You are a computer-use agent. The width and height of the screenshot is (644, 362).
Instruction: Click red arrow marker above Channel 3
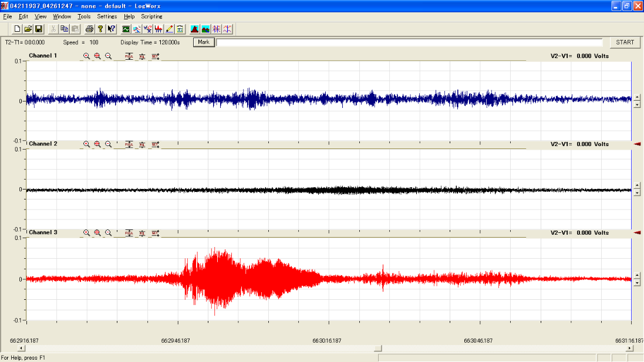pos(637,233)
